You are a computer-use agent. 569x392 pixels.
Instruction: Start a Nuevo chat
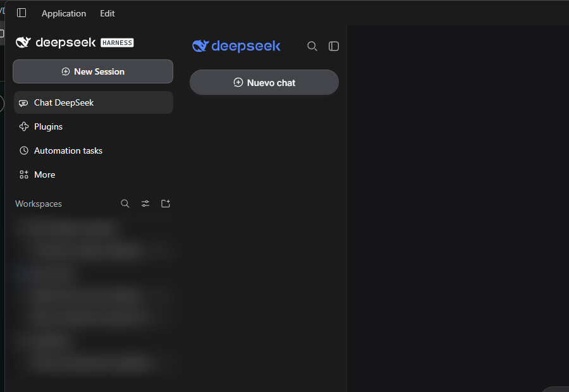pos(264,82)
